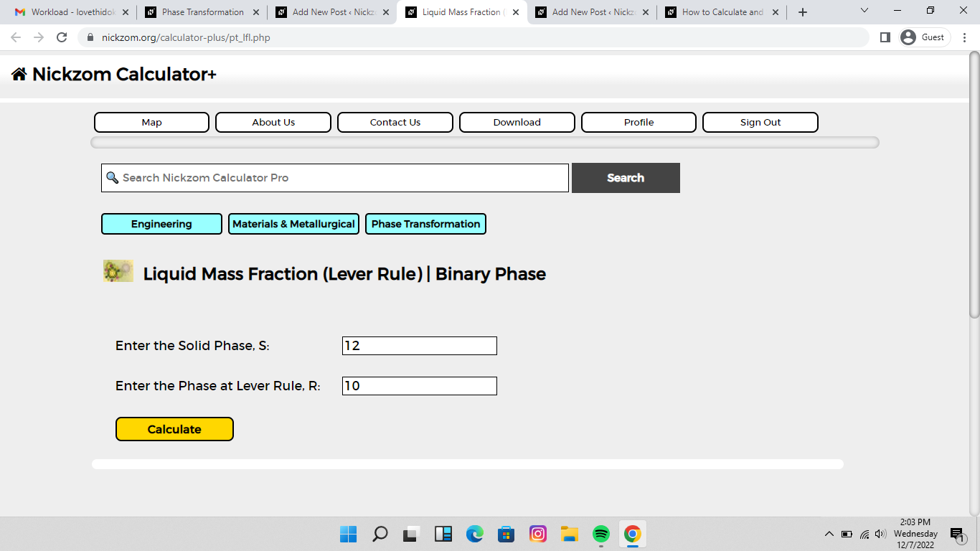Click the gears thumbnail beside the calculator title
980x551 pixels.
coord(118,271)
